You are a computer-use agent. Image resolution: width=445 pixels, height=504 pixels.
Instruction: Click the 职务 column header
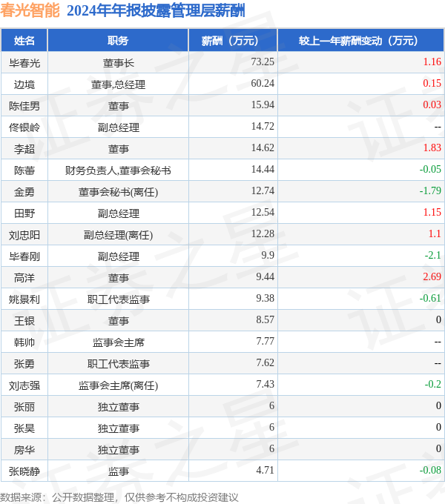[x=118, y=41]
